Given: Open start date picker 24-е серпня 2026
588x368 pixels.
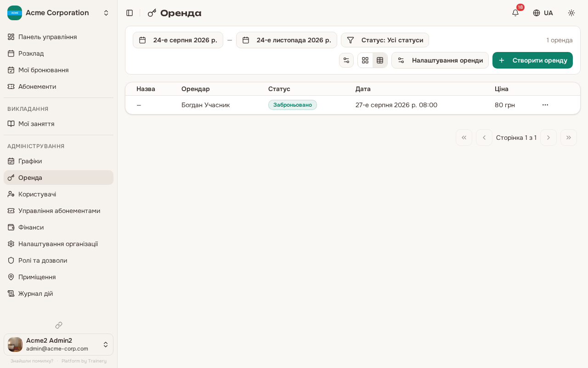Looking at the screenshot, I should pyautogui.click(x=178, y=40).
